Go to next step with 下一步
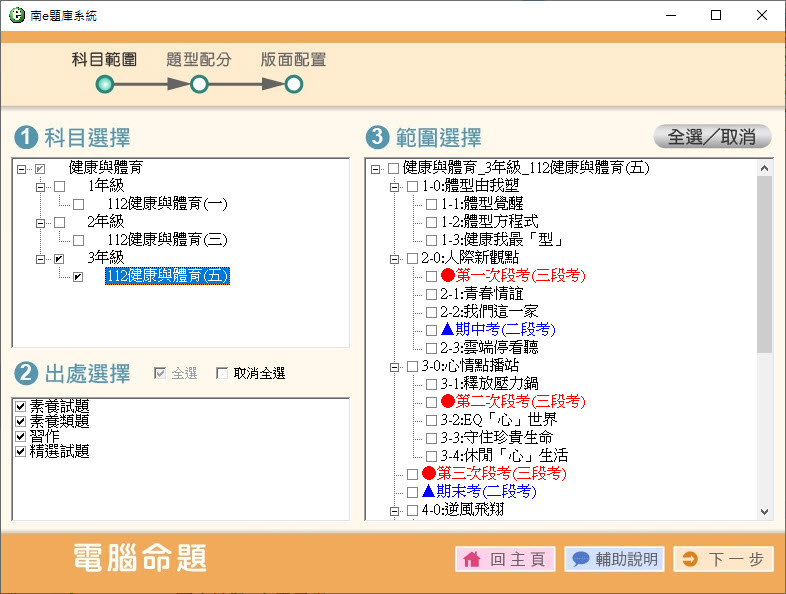This screenshot has width=786, height=594. [723, 560]
